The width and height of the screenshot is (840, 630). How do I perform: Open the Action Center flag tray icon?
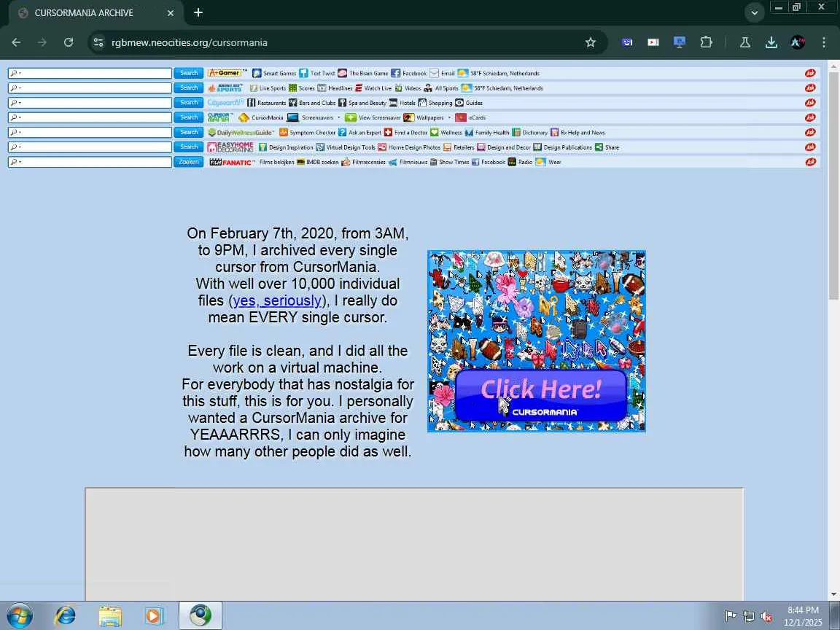[x=731, y=616]
